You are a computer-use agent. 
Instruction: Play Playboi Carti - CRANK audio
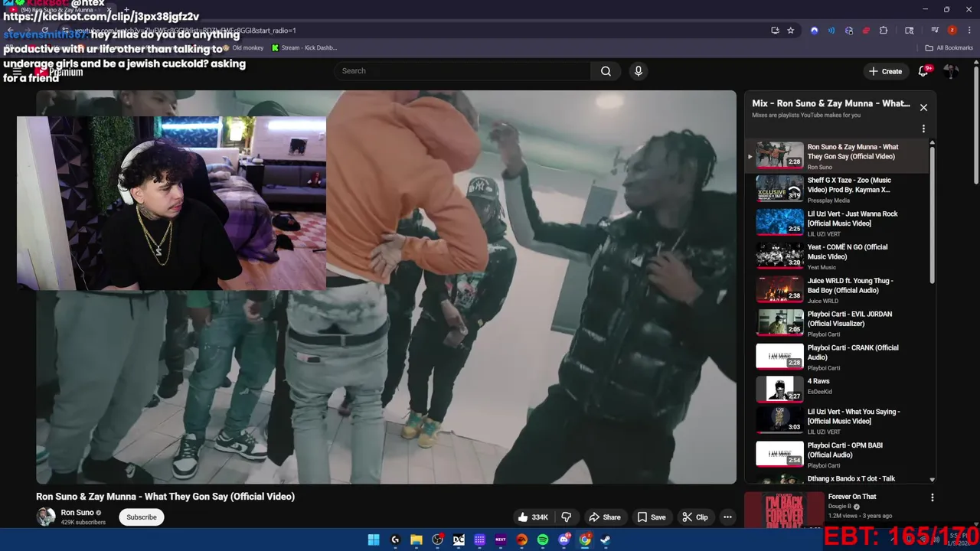tap(838, 357)
